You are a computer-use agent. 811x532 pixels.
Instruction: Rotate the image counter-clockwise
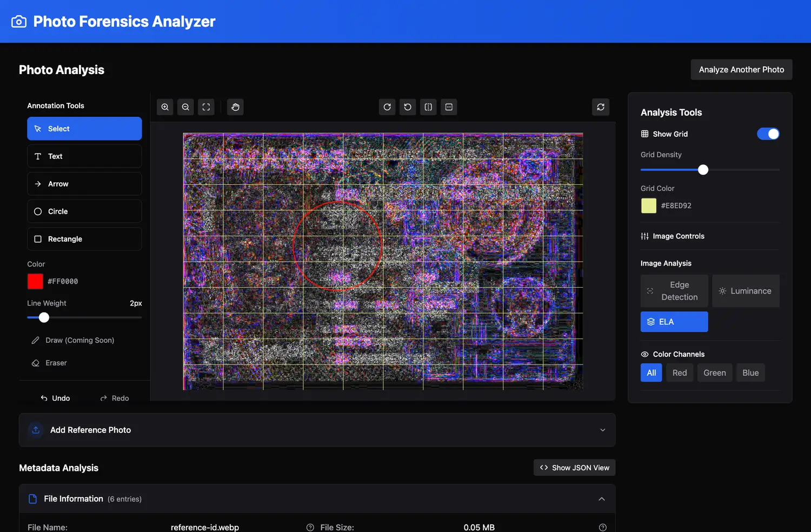click(x=408, y=107)
